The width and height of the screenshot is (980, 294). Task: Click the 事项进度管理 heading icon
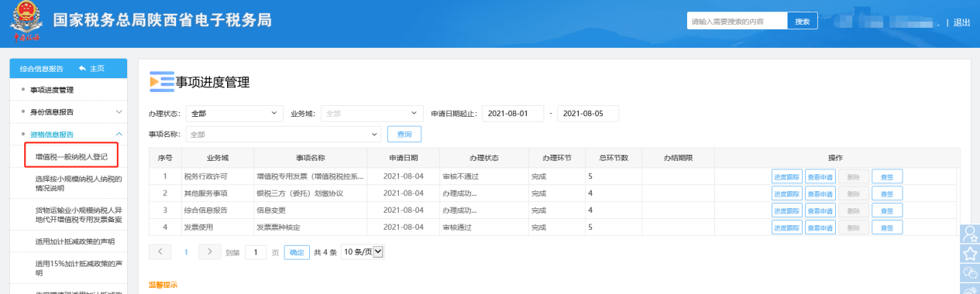pos(161,81)
